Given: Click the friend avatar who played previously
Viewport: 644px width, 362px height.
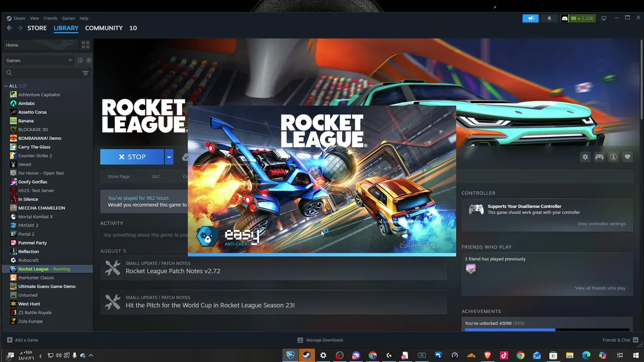Looking at the screenshot, I should pos(470,269).
